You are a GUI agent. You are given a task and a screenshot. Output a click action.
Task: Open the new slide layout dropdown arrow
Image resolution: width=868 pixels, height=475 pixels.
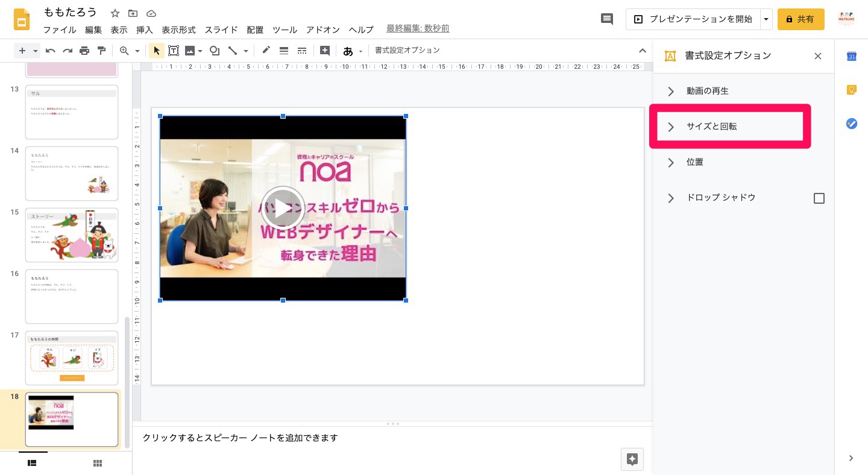[x=36, y=51]
